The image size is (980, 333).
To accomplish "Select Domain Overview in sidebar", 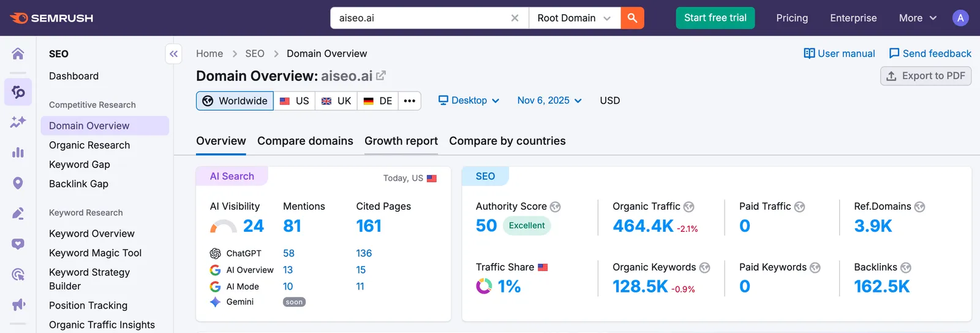I will coord(105,126).
